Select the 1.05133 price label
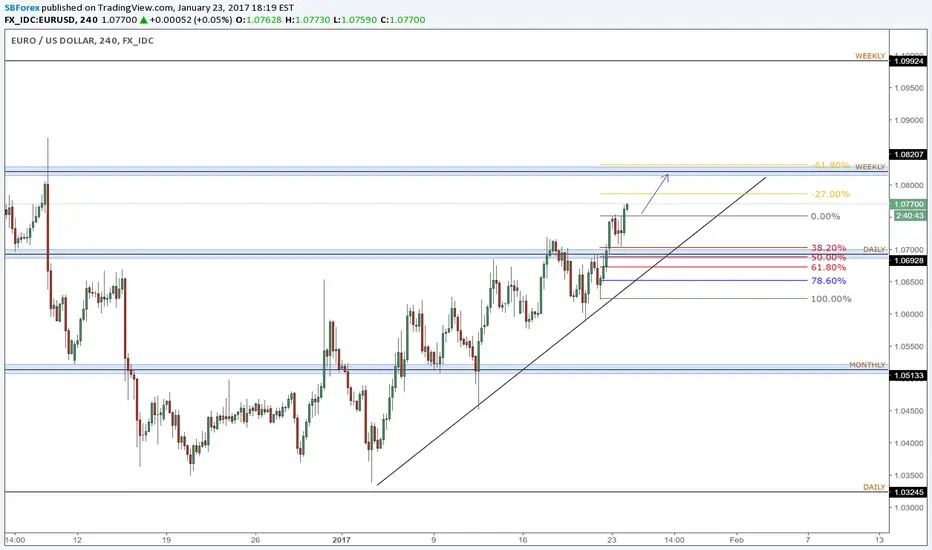 (x=909, y=375)
